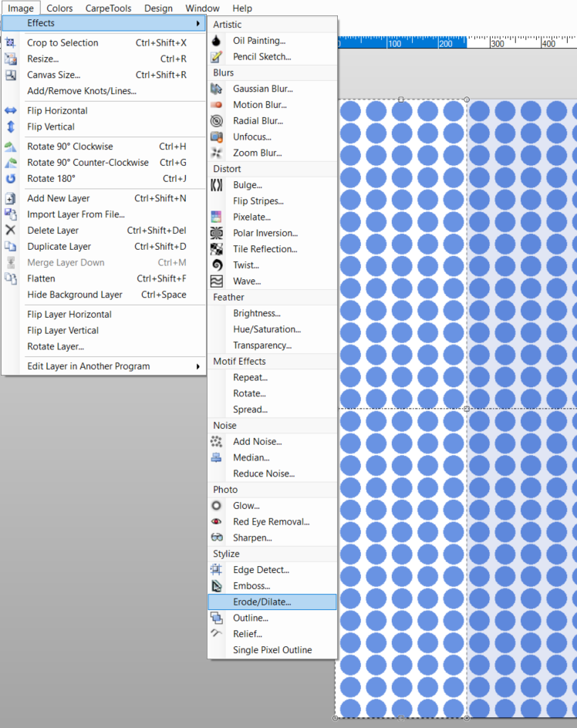Click the selection handle at canvas top edge
577x728 pixels.
point(400,99)
